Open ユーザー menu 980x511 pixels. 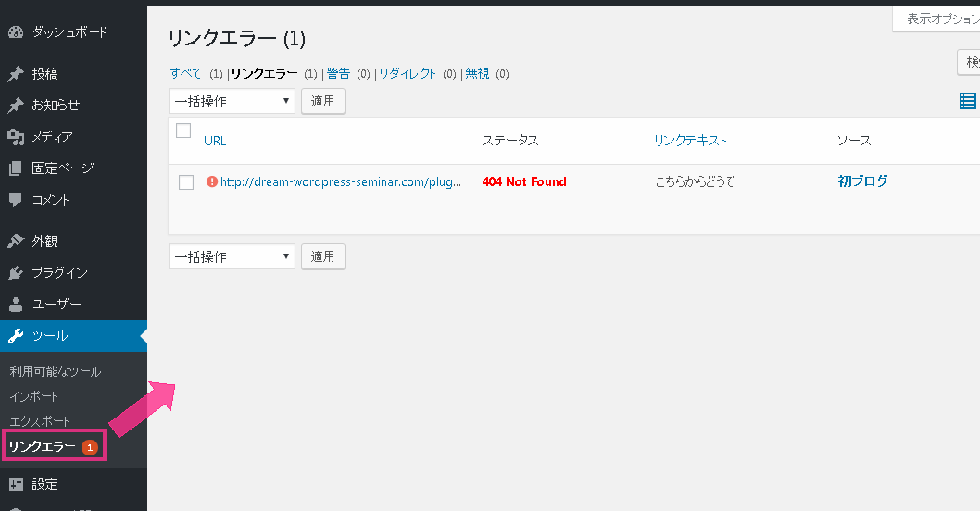[x=57, y=305]
